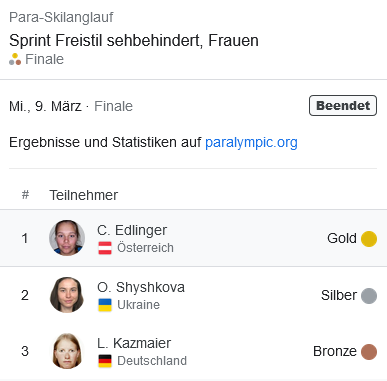387x381 pixels.
Task: Click the # rank column header
Action: pos(25,194)
